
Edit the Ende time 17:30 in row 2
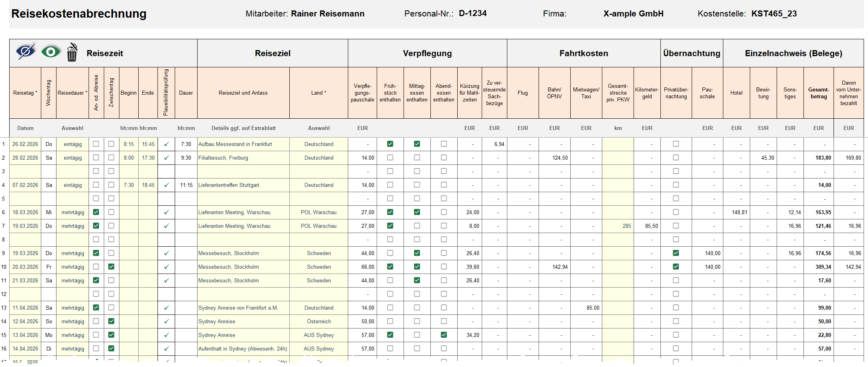coord(148,158)
